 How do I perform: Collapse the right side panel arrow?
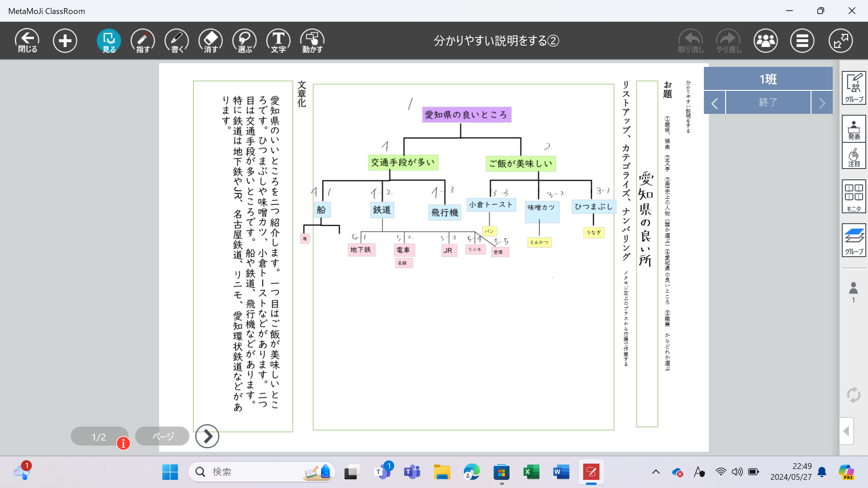click(x=846, y=431)
